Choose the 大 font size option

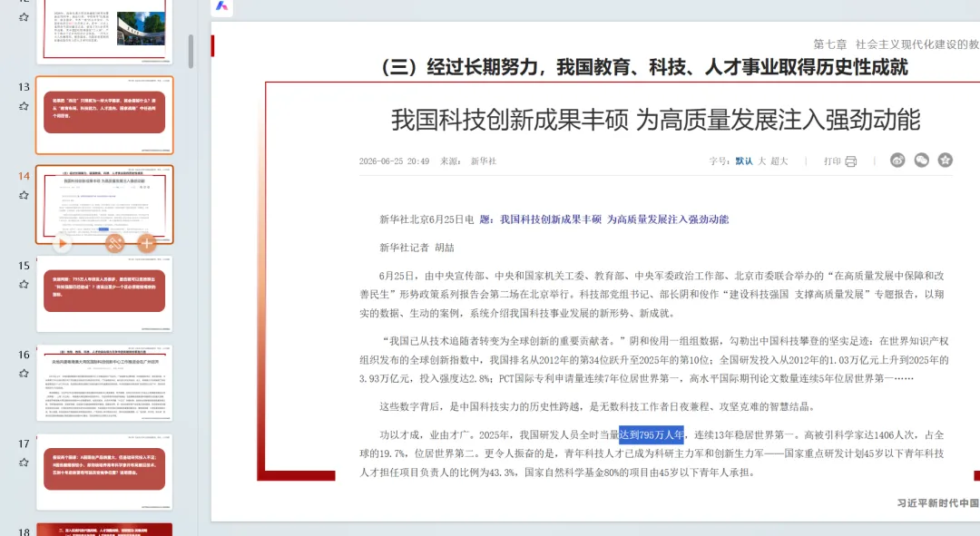762,161
